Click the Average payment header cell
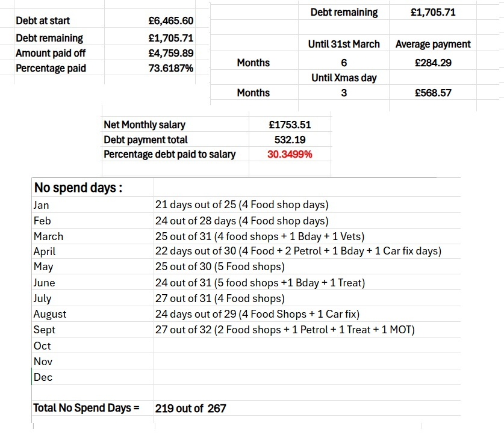This screenshot has height=447, width=504. click(433, 44)
